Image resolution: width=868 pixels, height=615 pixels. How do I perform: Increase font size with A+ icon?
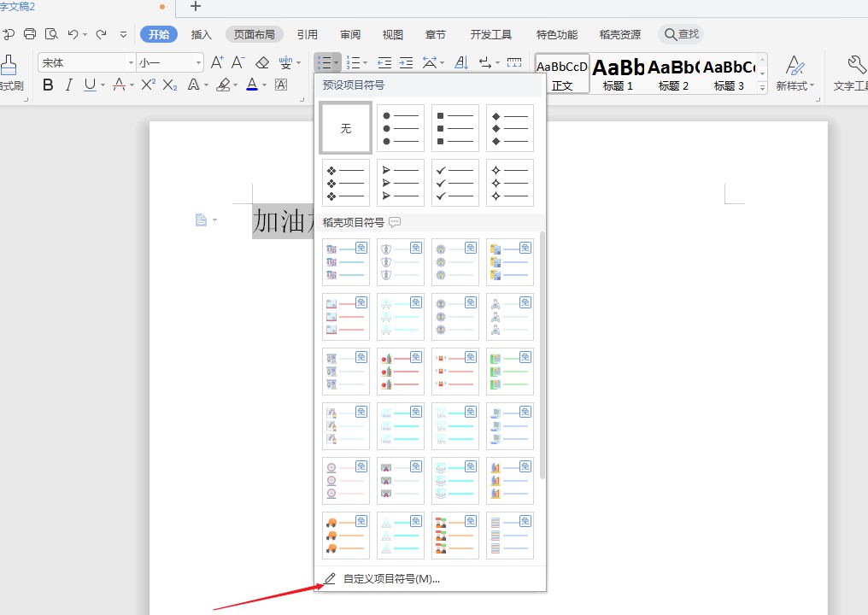[x=217, y=62]
